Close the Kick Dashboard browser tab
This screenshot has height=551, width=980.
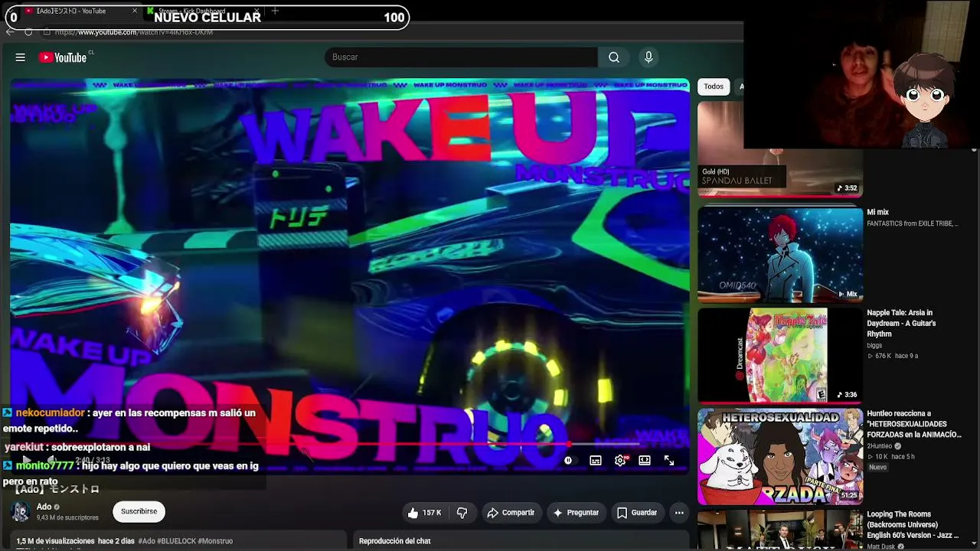pos(258,11)
